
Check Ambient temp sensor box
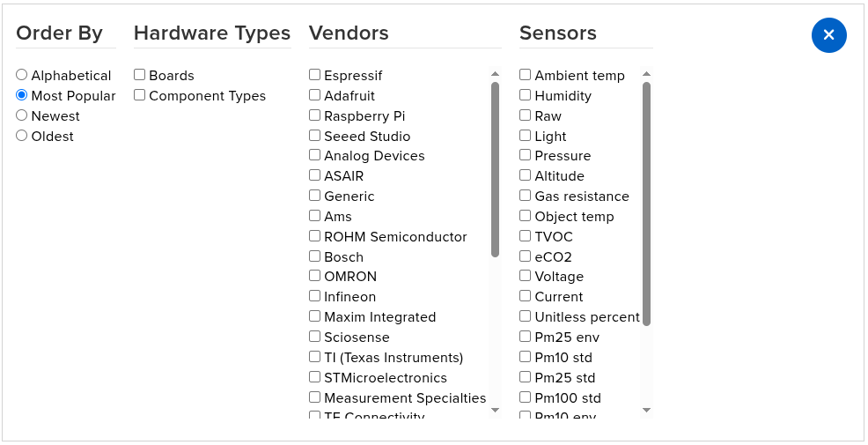[x=526, y=75]
